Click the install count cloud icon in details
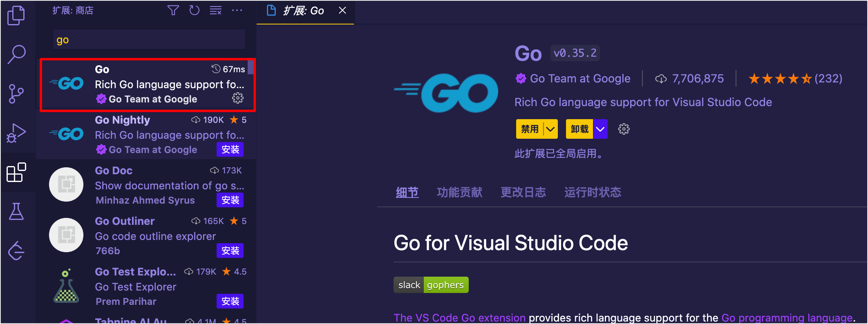 pyautogui.click(x=661, y=79)
